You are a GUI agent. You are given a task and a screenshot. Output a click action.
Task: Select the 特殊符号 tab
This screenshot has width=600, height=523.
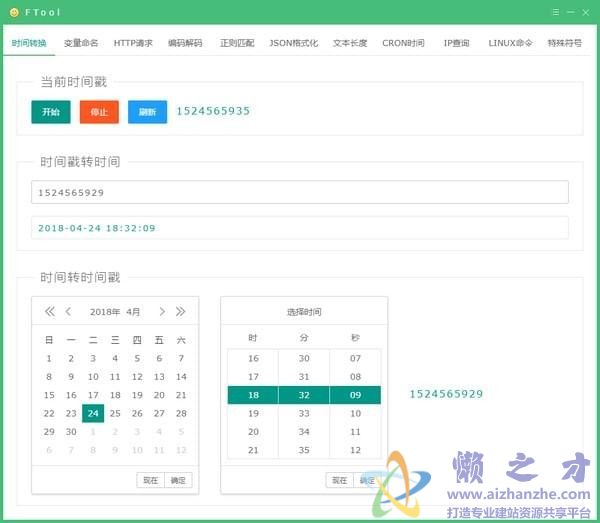click(x=564, y=43)
